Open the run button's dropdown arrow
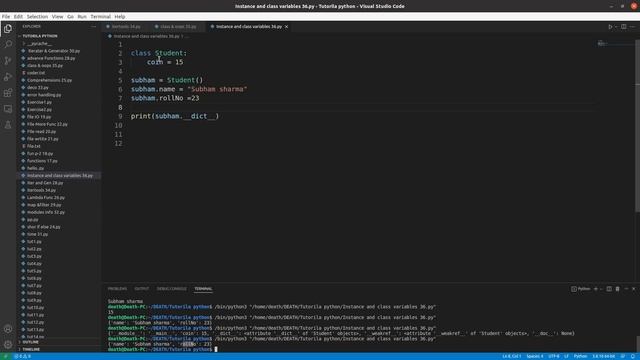The height and width of the screenshot is (360, 640). pos(616,27)
